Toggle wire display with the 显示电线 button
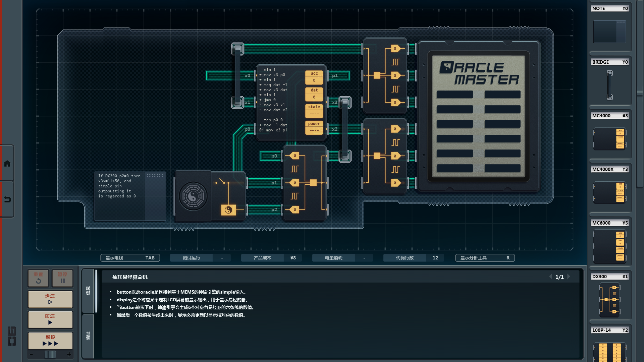 (130, 258)
